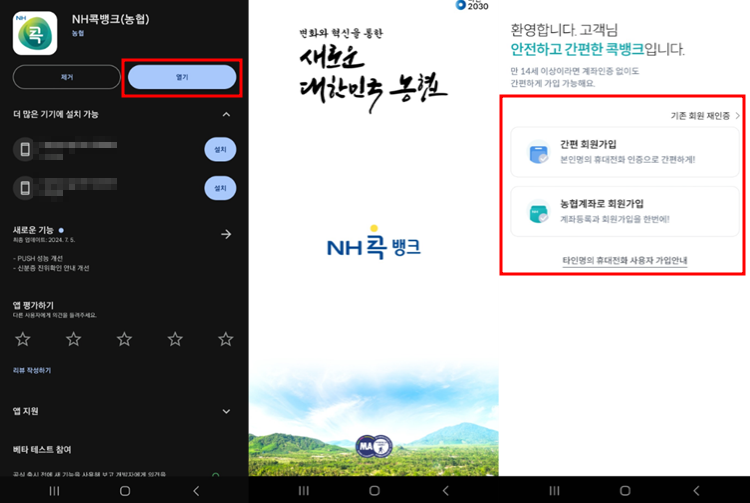Tap the home button in the left screen

click(x=125, y=491)
